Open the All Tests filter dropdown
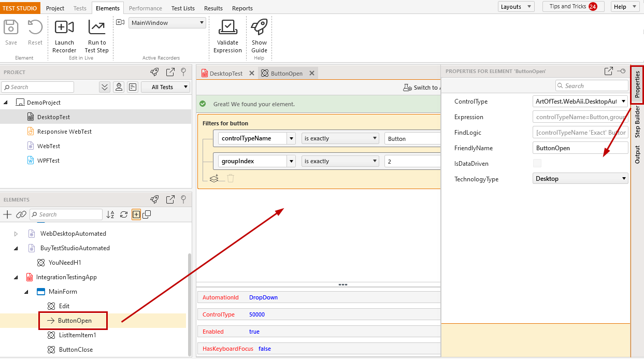This screenshot has width=644, height=359. tap(166, 87)
